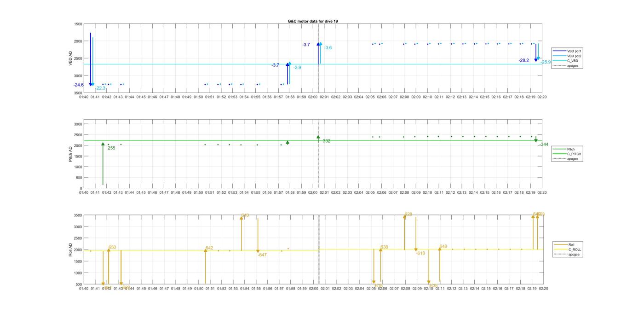Click the '01:40' tick under the VBD plot
This screenshot has height=319, width=644.
point(84,97)
